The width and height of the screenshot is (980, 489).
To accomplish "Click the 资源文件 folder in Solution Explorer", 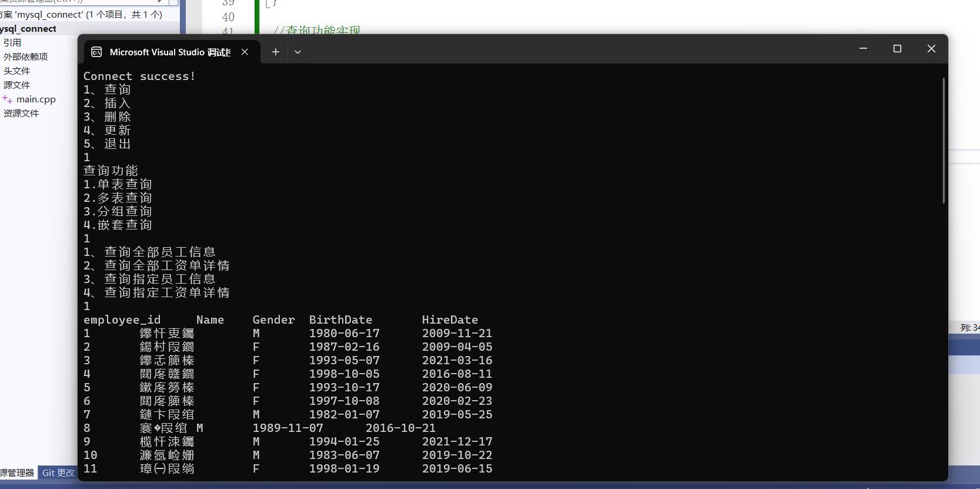I will (21, 114).
